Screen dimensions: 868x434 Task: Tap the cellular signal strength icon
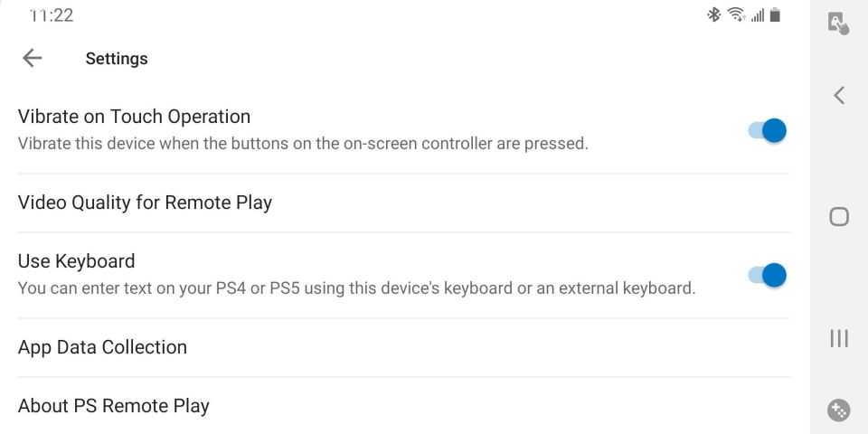756,15
